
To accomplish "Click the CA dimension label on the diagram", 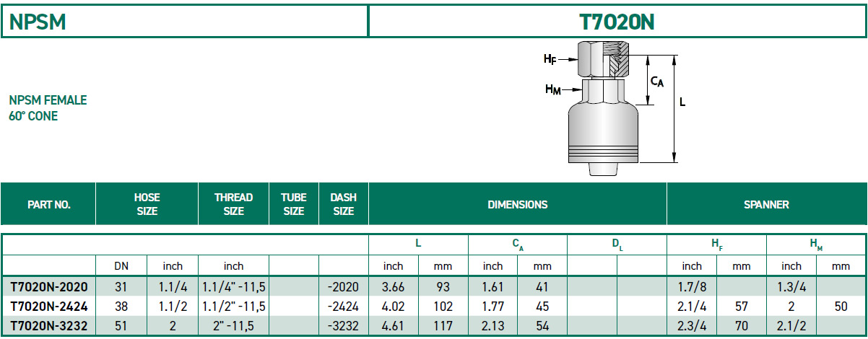I will coord(656,82).
